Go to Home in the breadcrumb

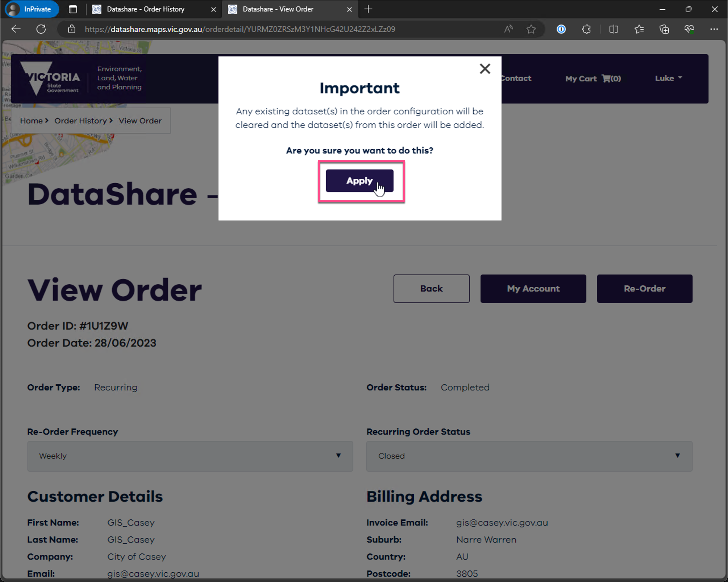pos(32,121)
